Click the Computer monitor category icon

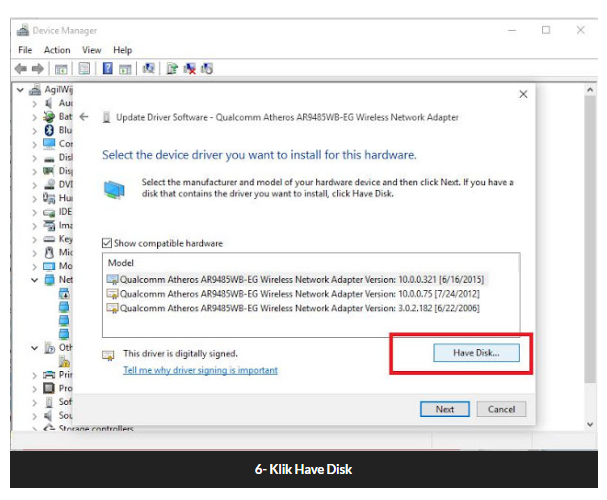(x=49, y=144)
